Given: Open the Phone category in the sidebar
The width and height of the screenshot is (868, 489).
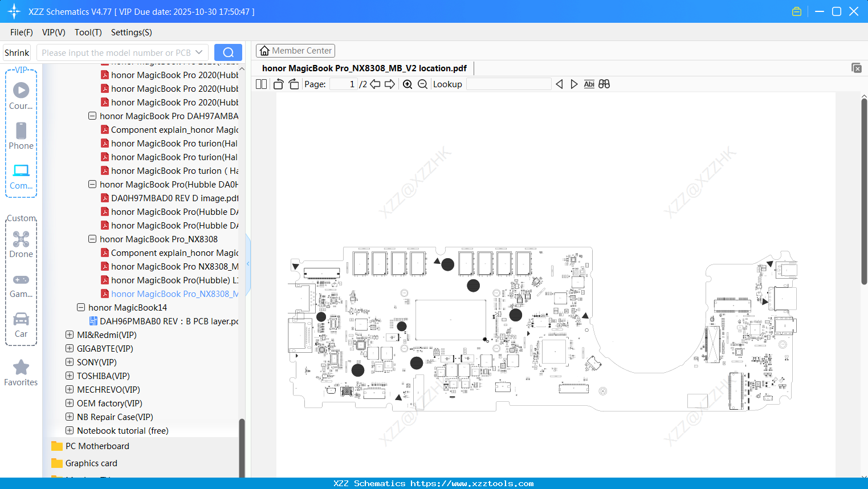Looking at the screenshot, I should pyautogui.click(x=21, y=136).
